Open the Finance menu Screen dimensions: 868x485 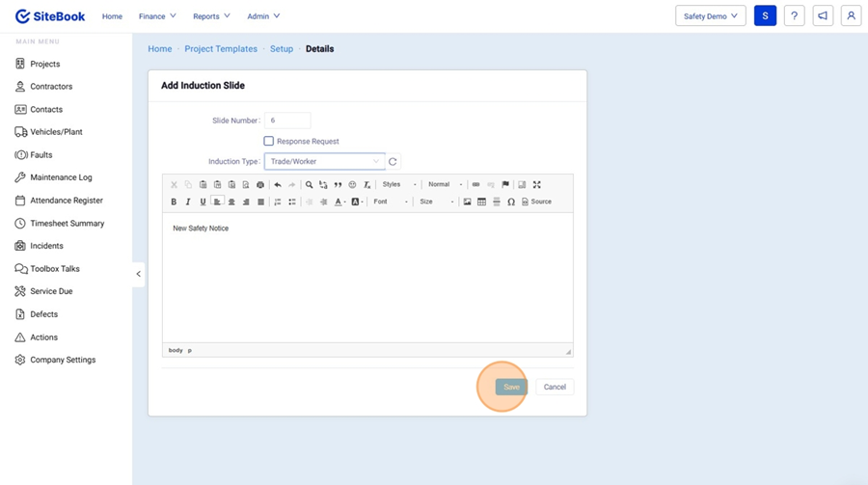157,16
